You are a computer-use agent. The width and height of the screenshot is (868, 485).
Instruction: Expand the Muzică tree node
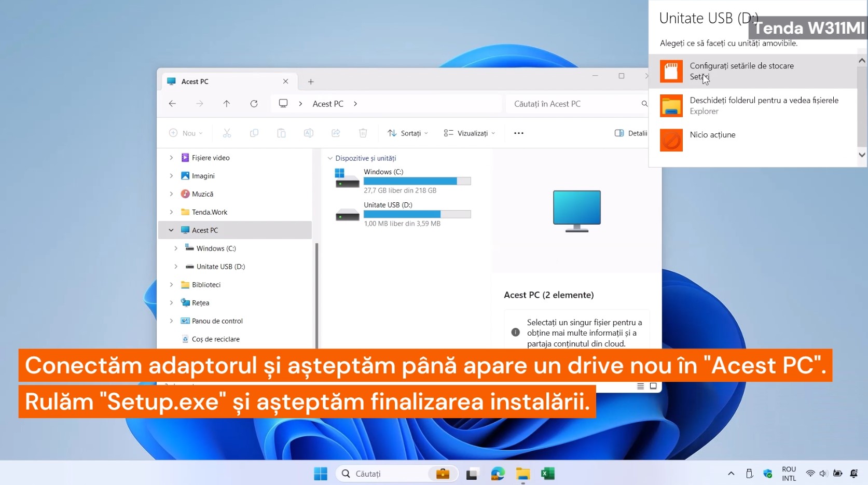click(x=171, y=194)
